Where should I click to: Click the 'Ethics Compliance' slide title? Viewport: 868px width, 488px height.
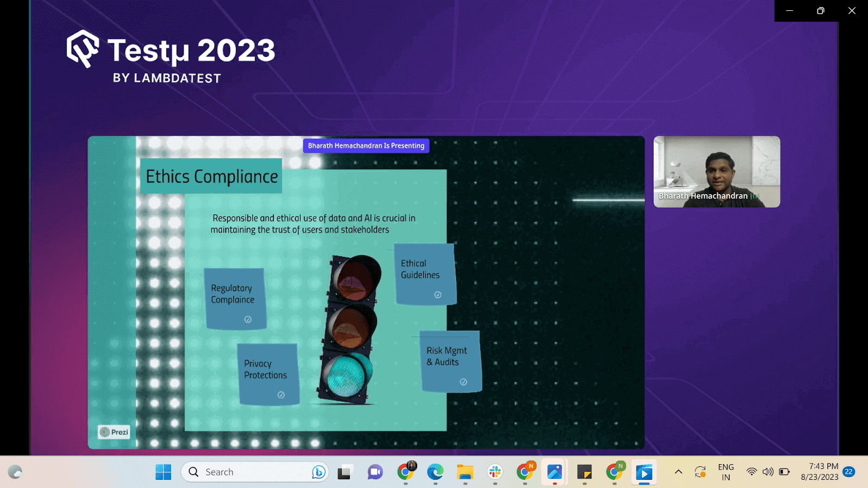pyautogui.click(x=212, y=177)
